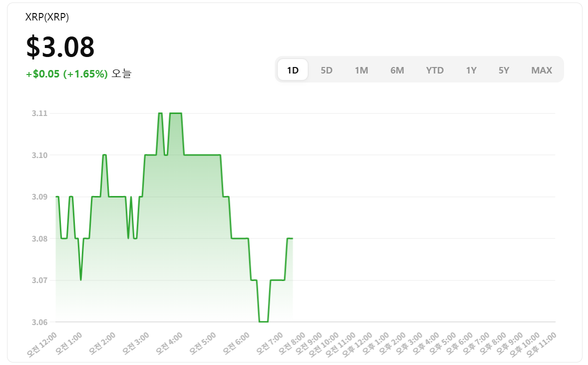
Task: Click the 3.10 y-axis label
Action: [x=39, y=155]
